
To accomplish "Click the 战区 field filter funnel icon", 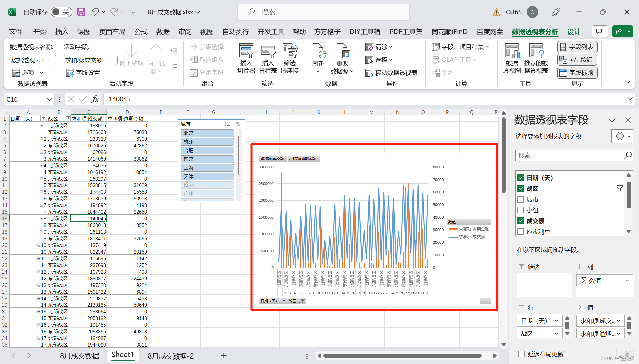I will [x=619, y=189].
